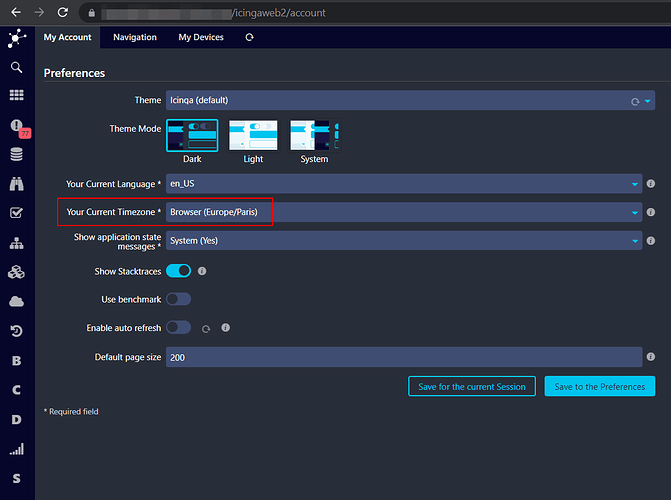
Task: Open the dashboard grid icon
Action: click(17, 95)
